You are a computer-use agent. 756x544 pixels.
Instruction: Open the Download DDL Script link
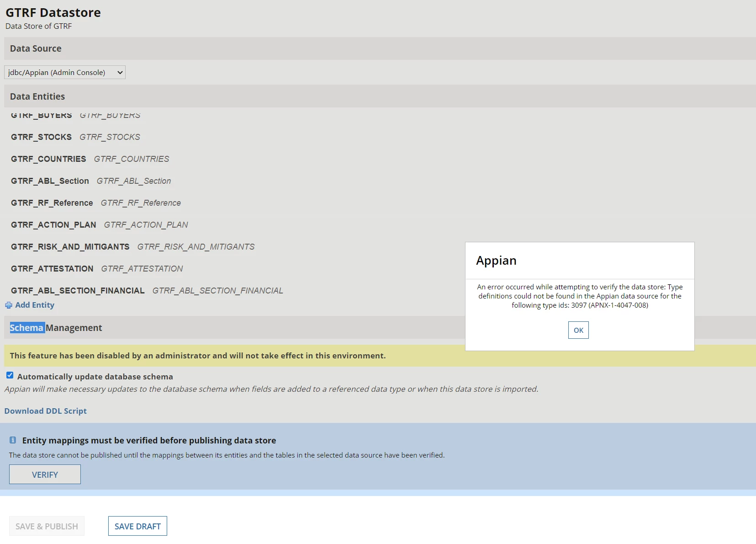point(46,411)
